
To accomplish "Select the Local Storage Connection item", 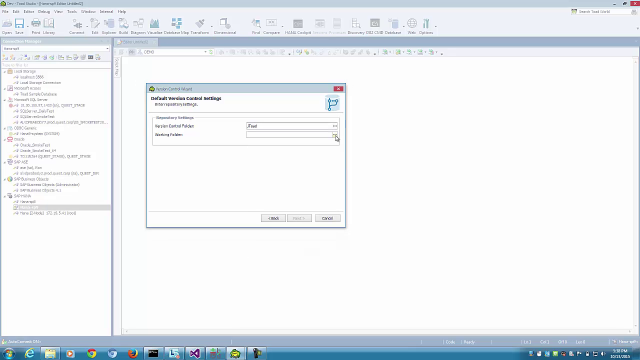I will (40, 82).
